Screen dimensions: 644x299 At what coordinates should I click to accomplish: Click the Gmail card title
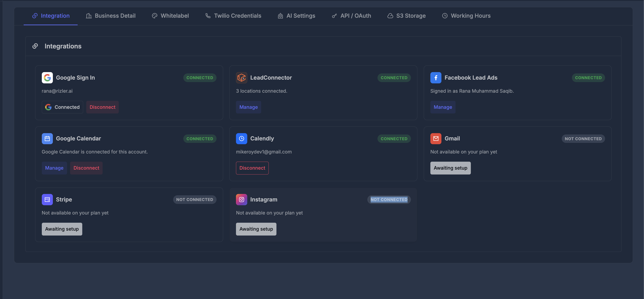[x=452, y=138]
